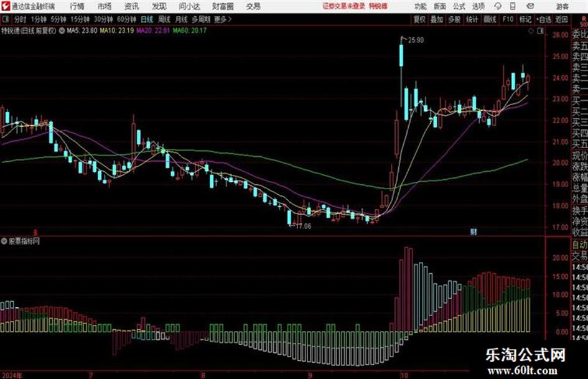The image size is (588, 379).
Task: Click the MA10: 23.19 indicator value
Action: tap(116, 30)
